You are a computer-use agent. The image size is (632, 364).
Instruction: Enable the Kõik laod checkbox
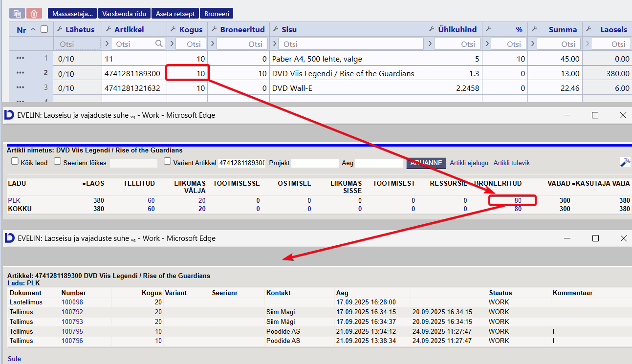point(15,161)
